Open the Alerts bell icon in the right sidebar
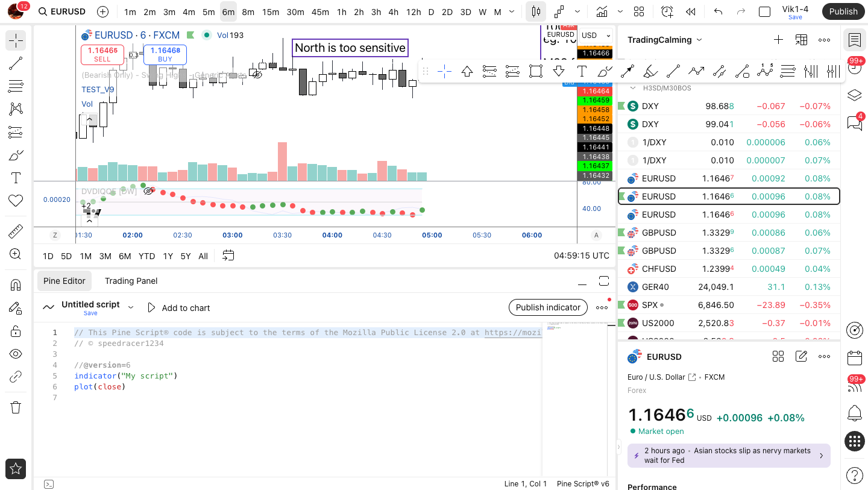This screenshot has width=868, height=490. click(x=854, y=413)
